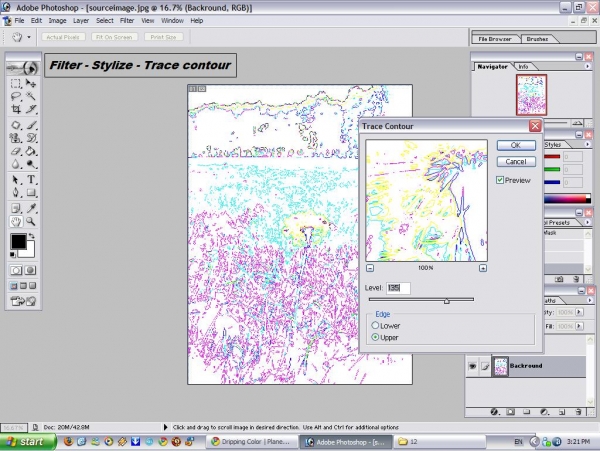This screenshot has height=451, width=600.
Task: Click the Color palette spectrum ramp
Action: point(567,199)
